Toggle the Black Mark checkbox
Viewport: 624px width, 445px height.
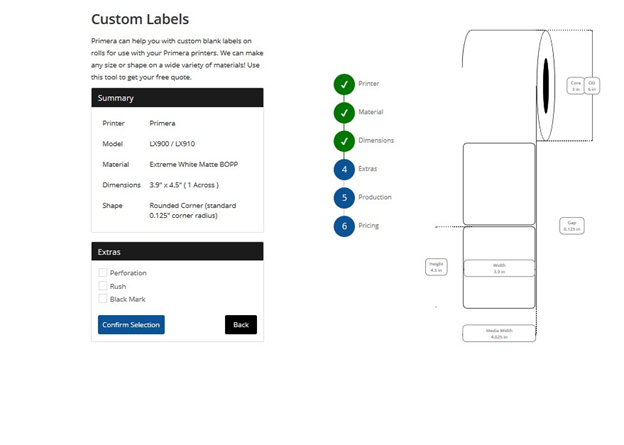(x=103, y=299)
